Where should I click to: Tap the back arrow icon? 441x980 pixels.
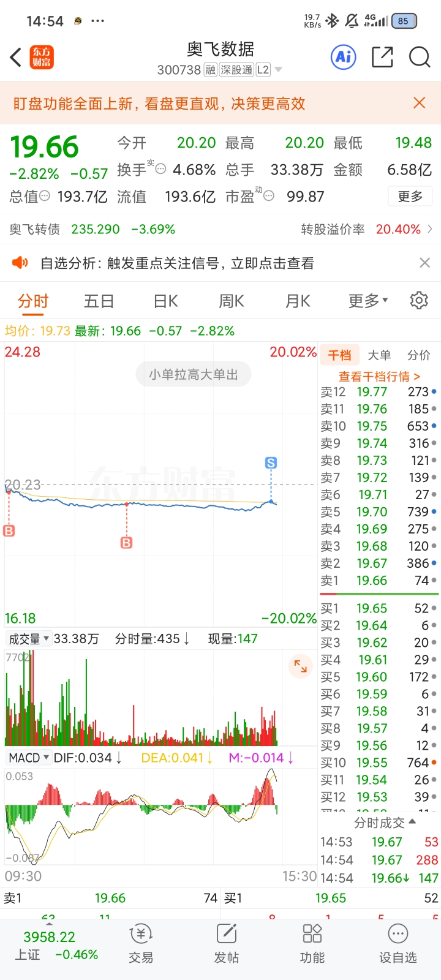16,58
